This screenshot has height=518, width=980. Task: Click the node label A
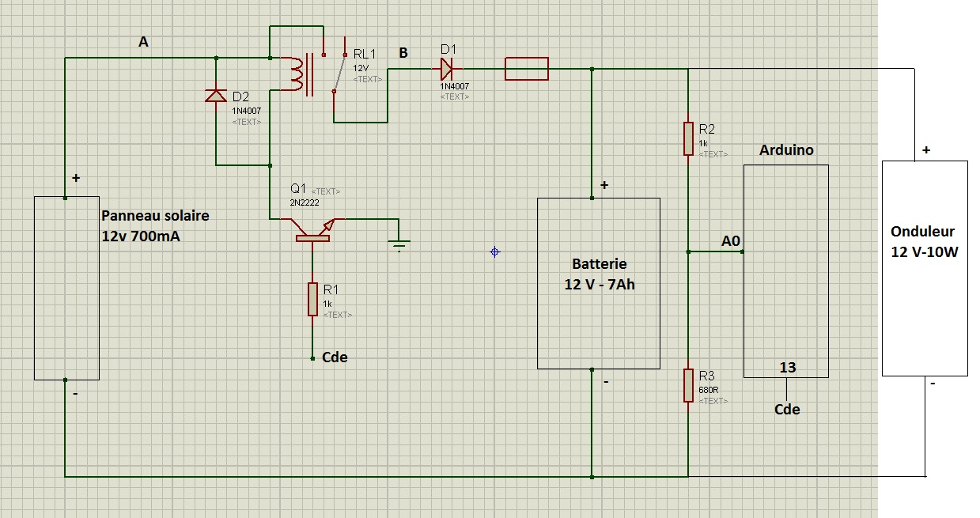[143, 43]
